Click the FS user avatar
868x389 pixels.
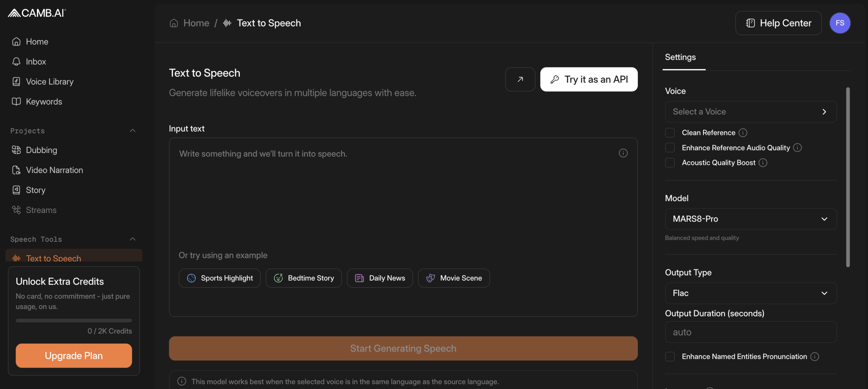pos(840,23)
